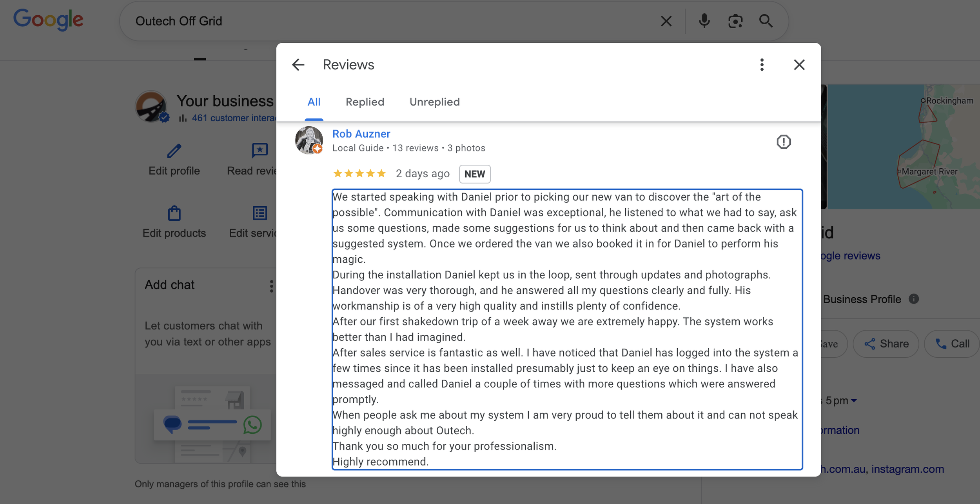Click the Edit products bag icon
The height and width of the screenshot is (504, 980).
174,214
